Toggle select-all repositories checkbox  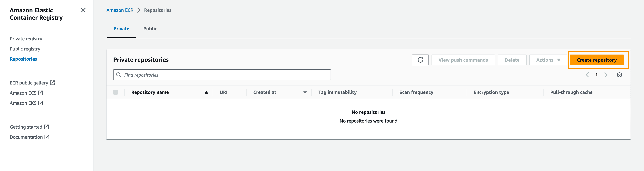(x=116, y=92)
